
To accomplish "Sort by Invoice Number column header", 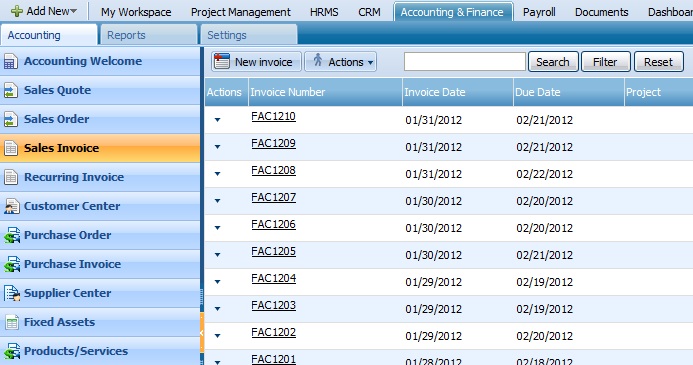I will pos(325,92).
